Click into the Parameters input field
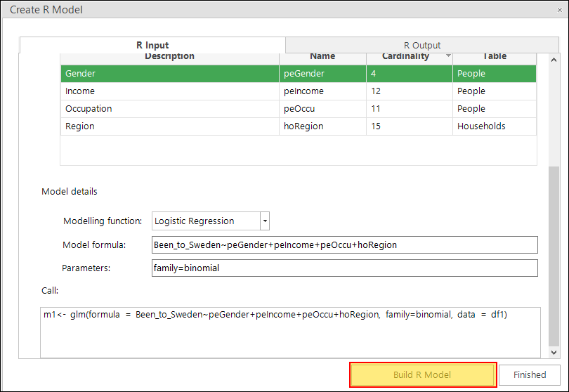The height and width of the screenshot is (392, 569). [x=345, y=268]
